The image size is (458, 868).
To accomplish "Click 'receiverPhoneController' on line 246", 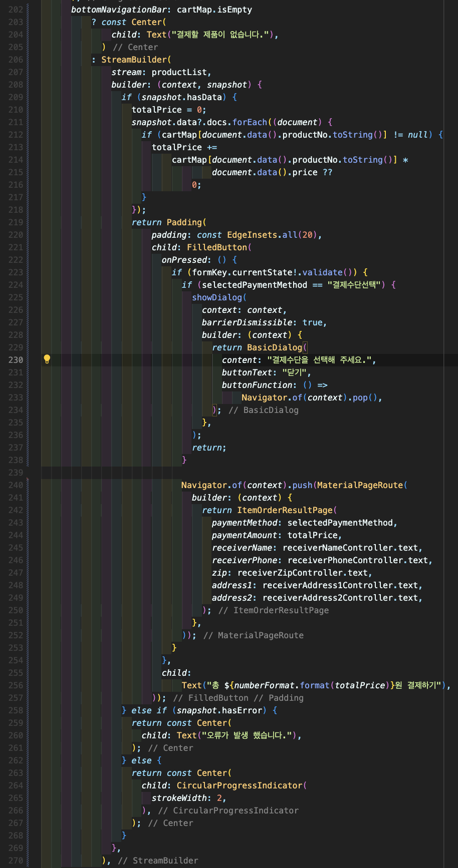I will tap(345, 560).
